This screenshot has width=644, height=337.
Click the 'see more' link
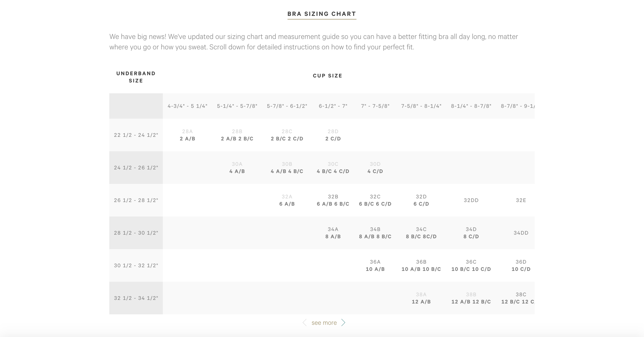[x=324, y=323]
